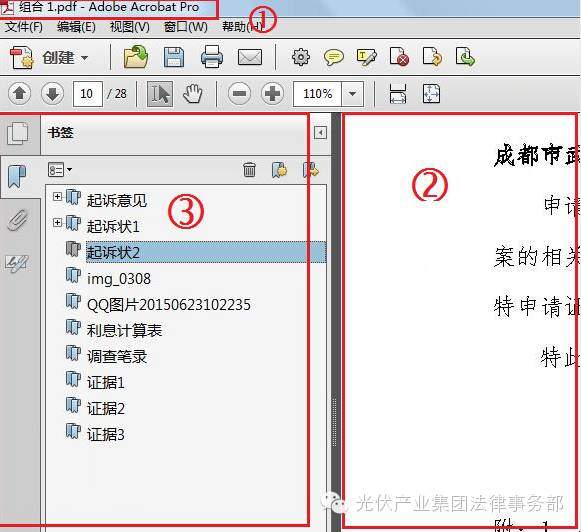581x532 pixels.
Task: Click the 创建 create button
Action: [x=49, y=57]
